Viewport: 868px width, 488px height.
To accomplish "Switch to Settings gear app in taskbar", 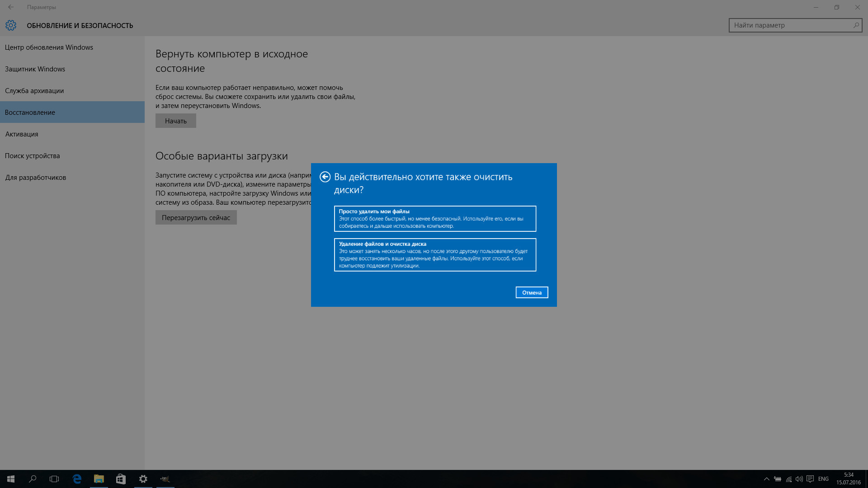I will (x=143, y=479).
